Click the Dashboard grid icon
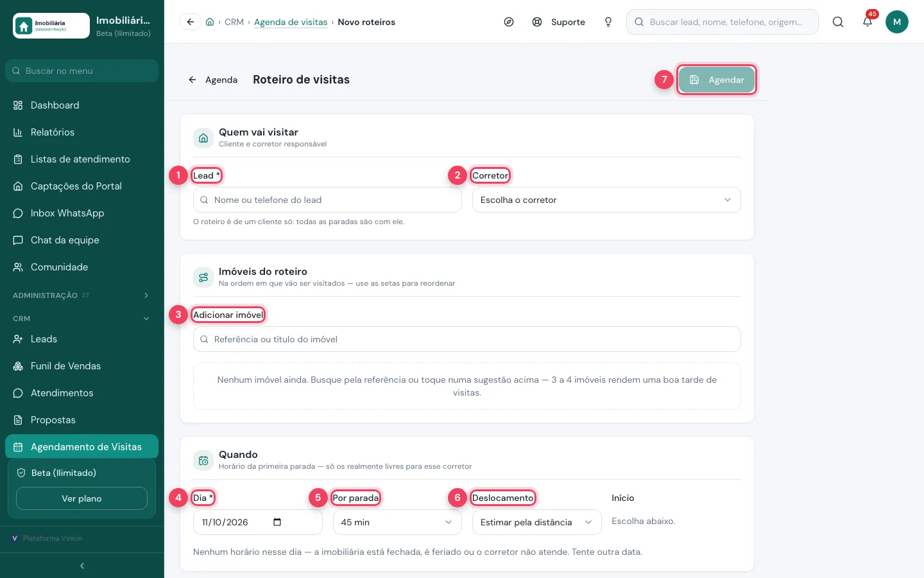 tap(18, 105)
